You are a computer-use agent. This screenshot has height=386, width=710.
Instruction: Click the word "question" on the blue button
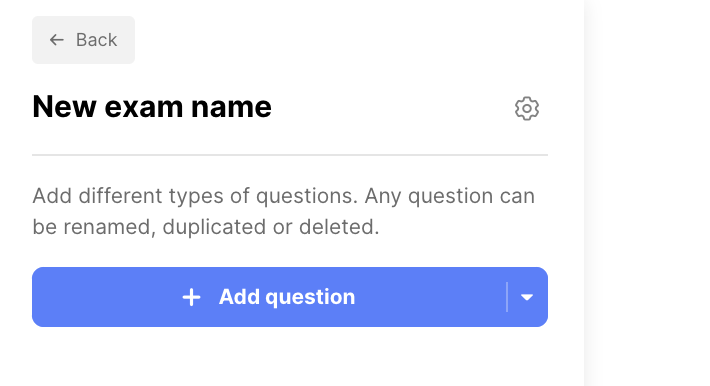[x=310, y=298]
